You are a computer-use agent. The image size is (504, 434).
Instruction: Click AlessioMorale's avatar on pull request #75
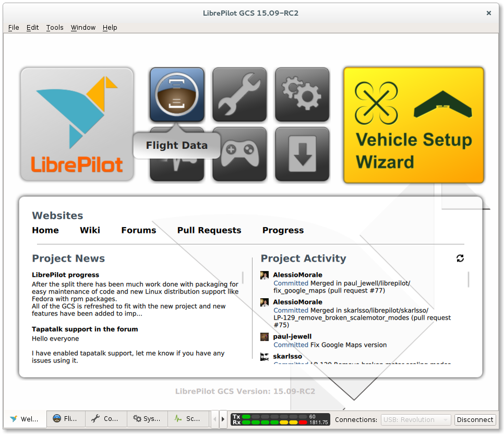(x=264, y=302)
